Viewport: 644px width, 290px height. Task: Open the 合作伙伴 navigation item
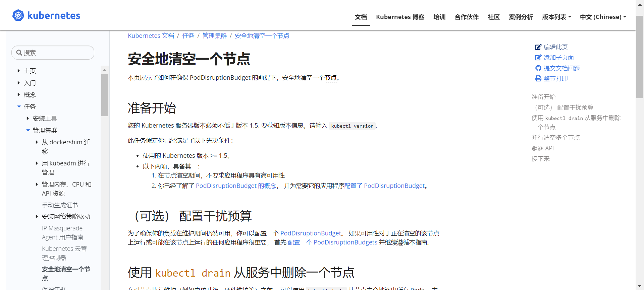click(x=467, y=17)
